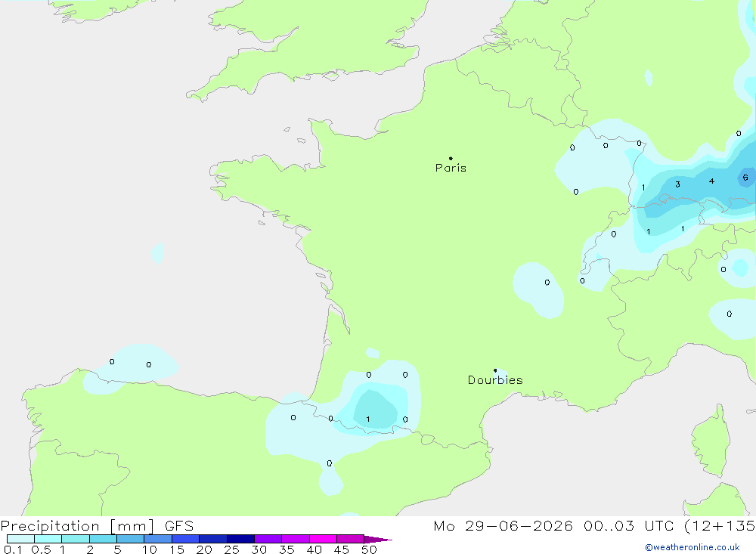Click the '1' value in the Pyrenees rain area
This screenshot has width=756, height=554.
click(x=368, y=419)
